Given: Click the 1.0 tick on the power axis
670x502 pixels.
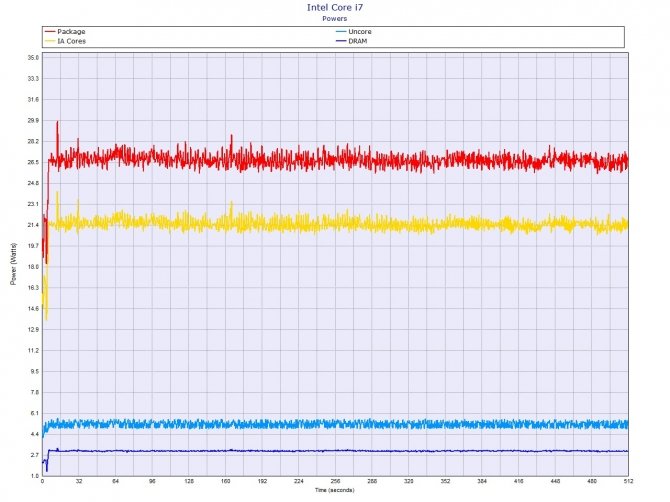Looking at the screenshot, I should click(34, 475).
